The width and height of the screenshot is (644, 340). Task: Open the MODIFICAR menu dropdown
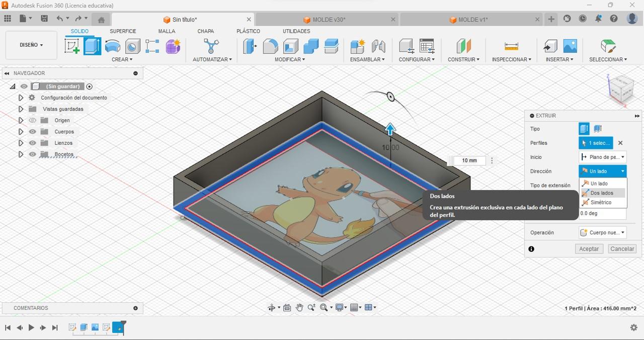coord(290,59)
